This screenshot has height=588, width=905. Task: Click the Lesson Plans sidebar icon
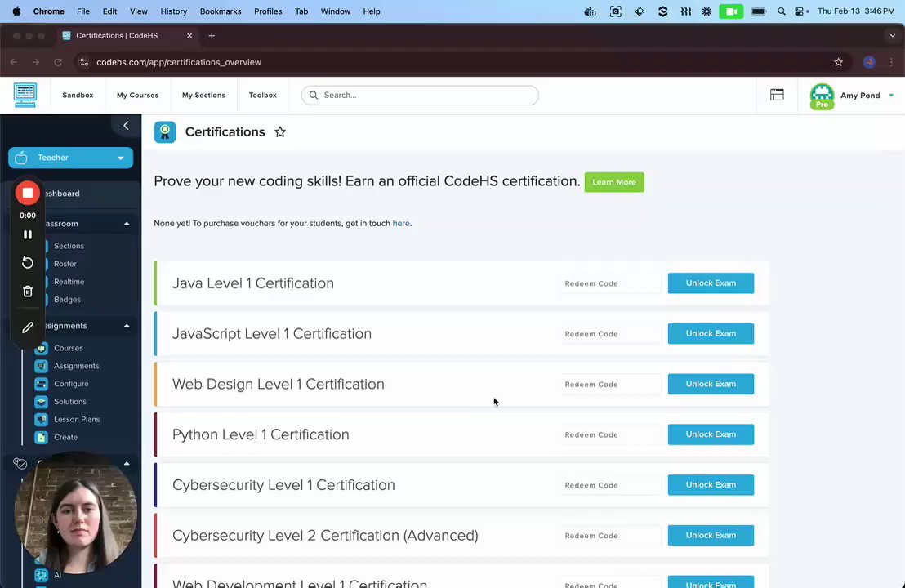coord(41,420)
